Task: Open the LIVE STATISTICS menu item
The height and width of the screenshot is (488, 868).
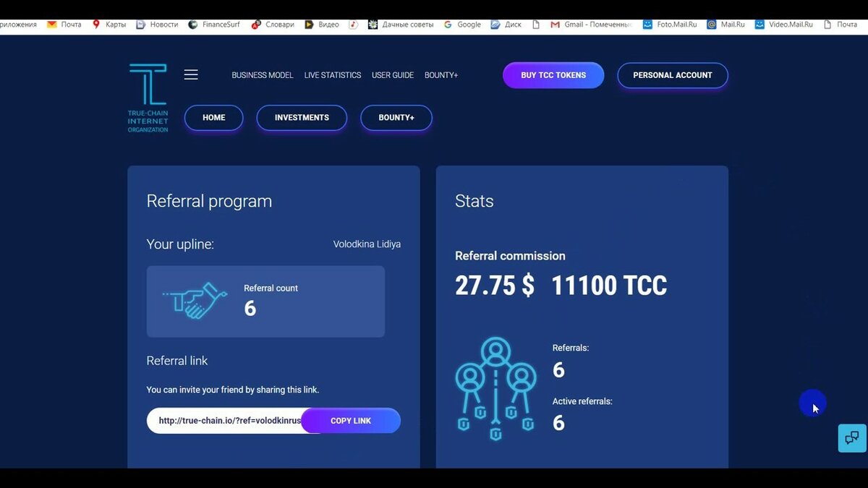Action: tap(333, 75)
